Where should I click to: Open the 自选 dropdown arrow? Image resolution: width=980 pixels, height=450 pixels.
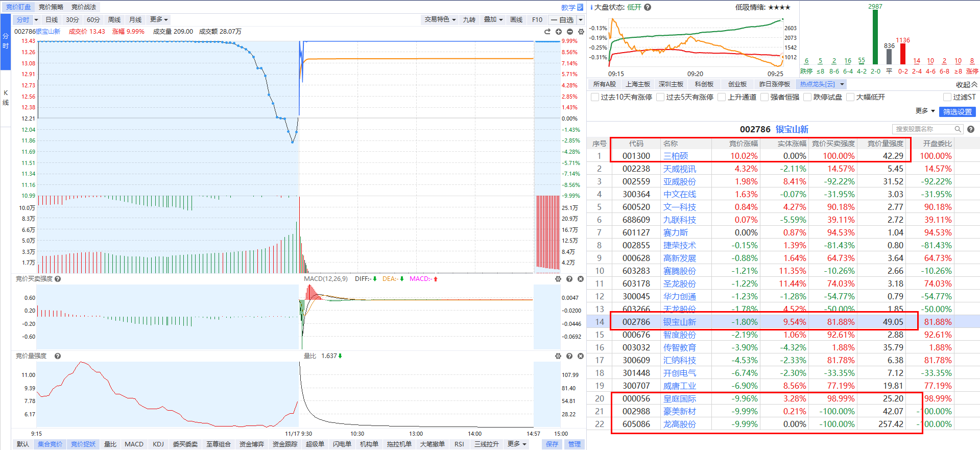coord(581,20)
